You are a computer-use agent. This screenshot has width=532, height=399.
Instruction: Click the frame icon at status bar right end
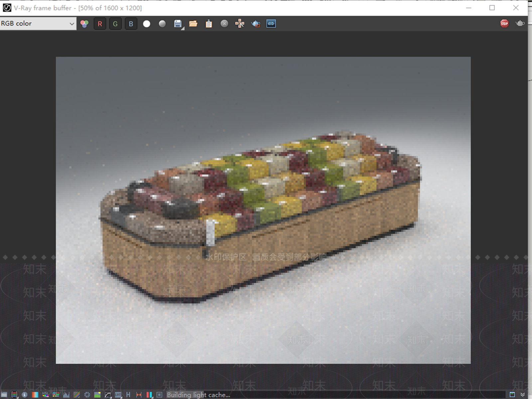(512, 395)
